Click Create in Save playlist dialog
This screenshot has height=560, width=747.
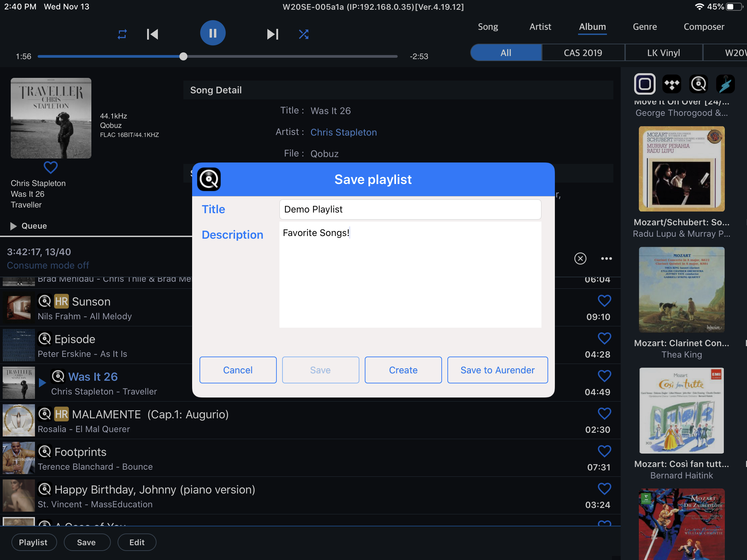[403, 370]
